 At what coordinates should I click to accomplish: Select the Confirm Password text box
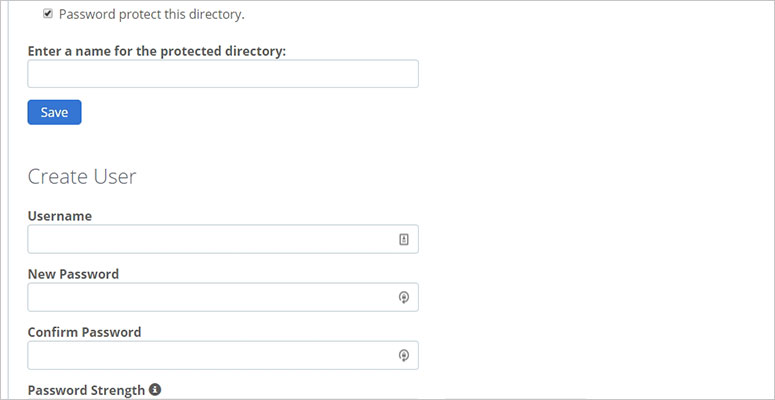point(223,355)
